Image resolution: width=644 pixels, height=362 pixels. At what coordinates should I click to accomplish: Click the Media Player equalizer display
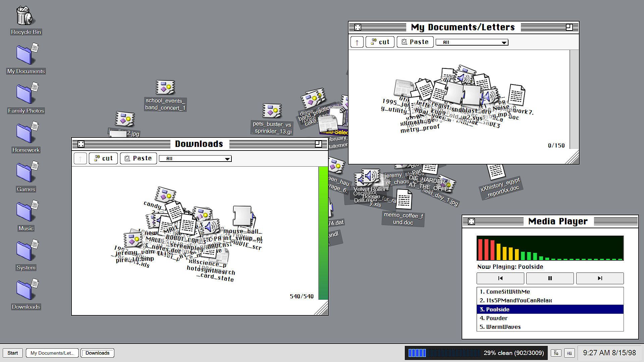550,248
